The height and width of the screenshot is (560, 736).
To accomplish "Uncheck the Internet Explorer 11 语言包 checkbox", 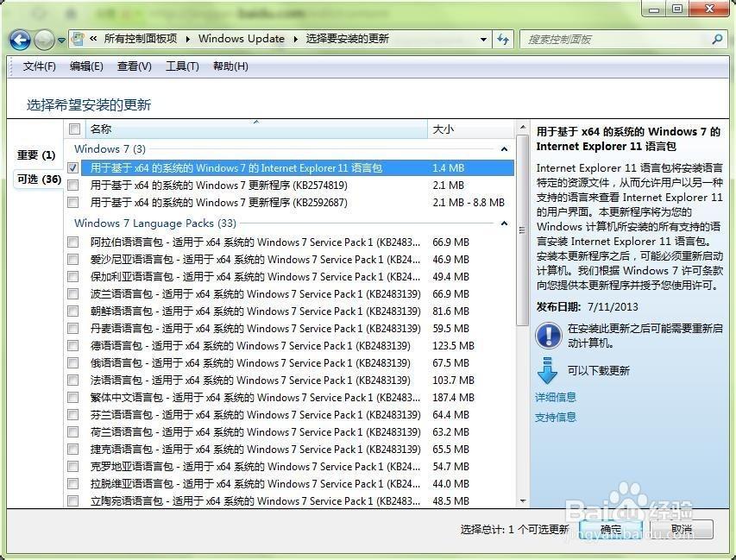I will tap(72, 167).
